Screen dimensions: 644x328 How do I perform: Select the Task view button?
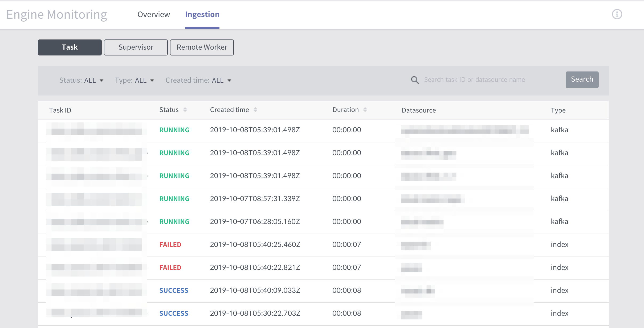(x=70, y=47)
